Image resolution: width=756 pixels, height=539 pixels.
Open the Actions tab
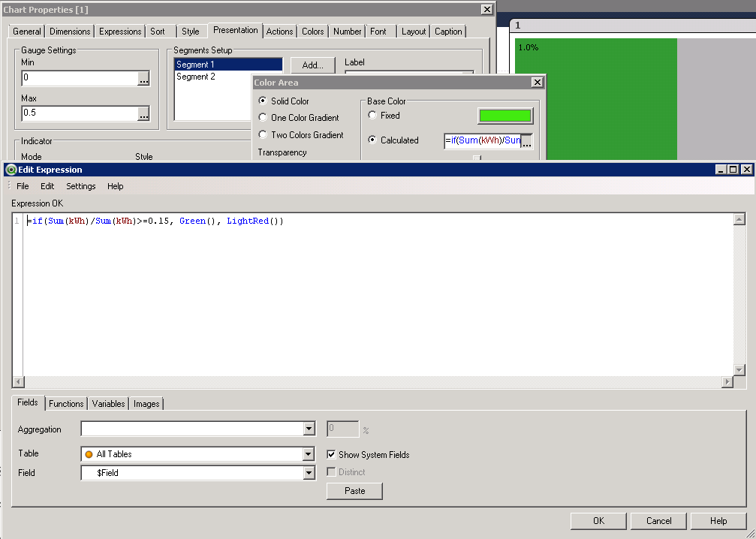279,32
